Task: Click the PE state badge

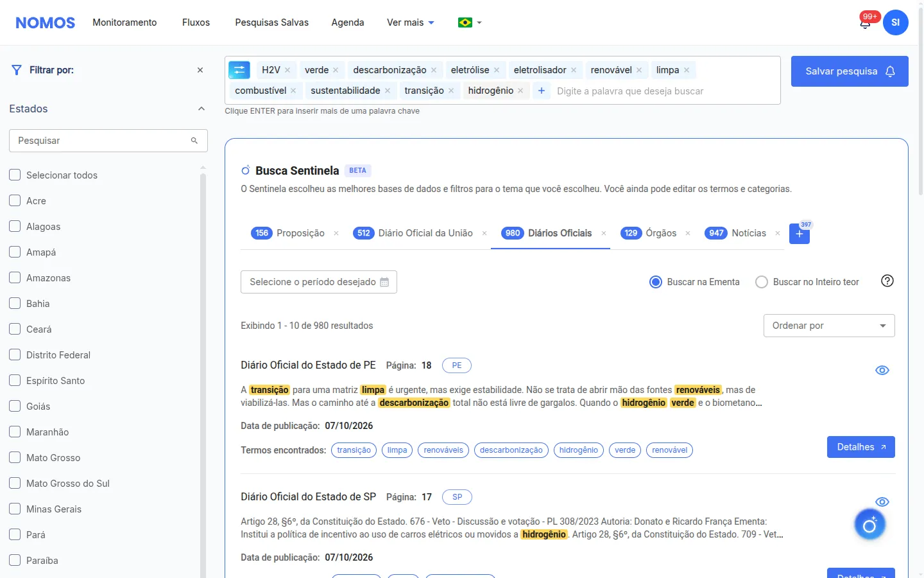Action: [457, 365]
